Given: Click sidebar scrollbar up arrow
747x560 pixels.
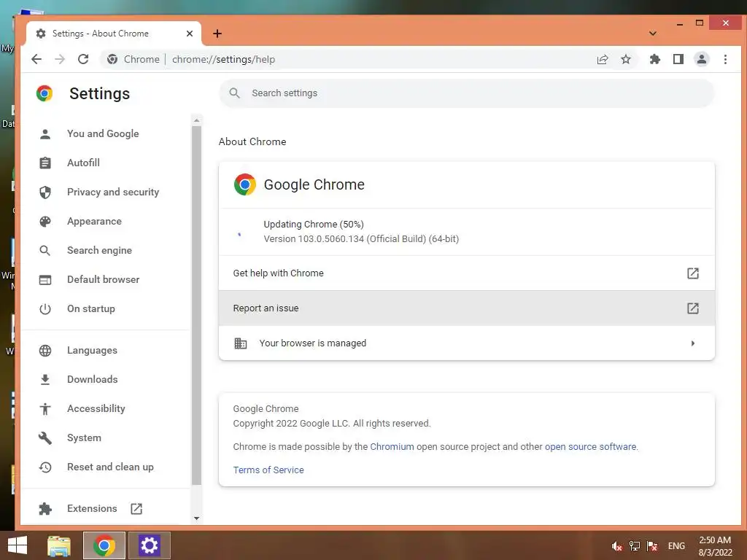Looking at the screenshot, I should pos(197,120).
